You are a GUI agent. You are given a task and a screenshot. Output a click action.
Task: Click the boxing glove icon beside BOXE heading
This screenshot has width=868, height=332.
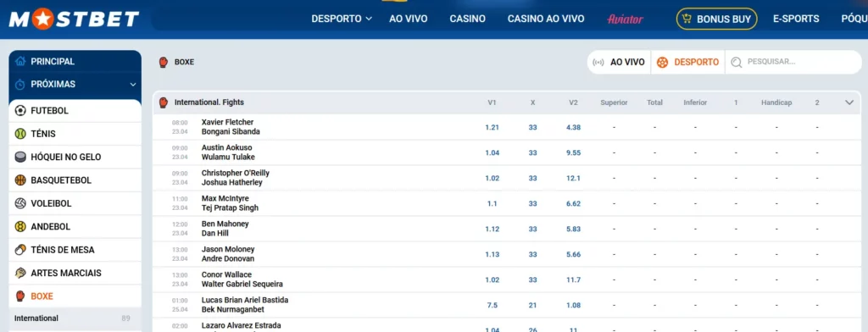(x=164, y=62)
